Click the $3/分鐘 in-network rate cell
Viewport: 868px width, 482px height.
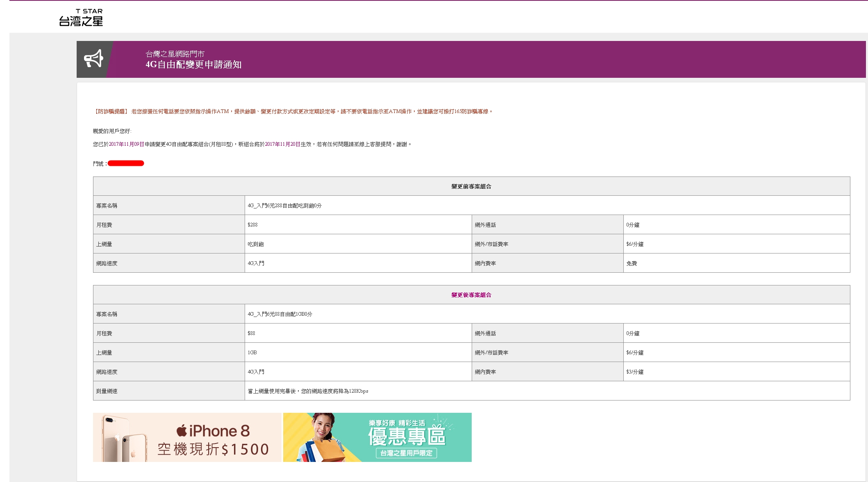point(736,371)
